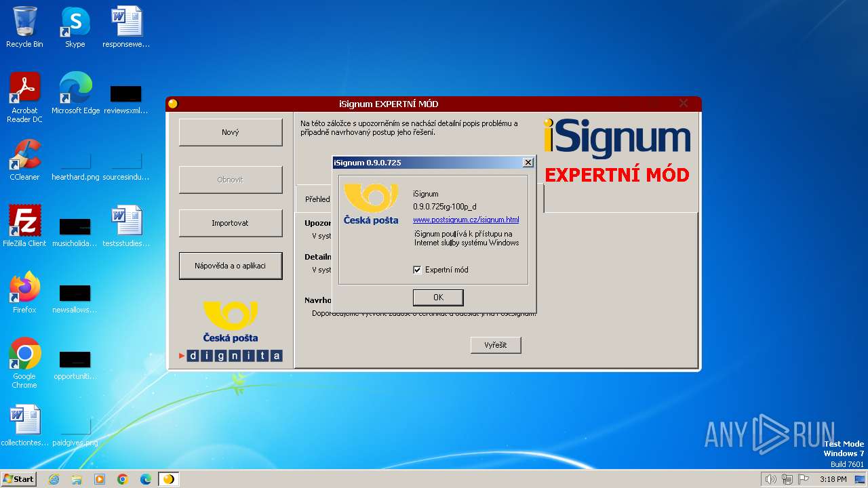The width and height of the screenshot is (868, 488).
Task: Click the Show desktop button
Action: tap(861, 479)
